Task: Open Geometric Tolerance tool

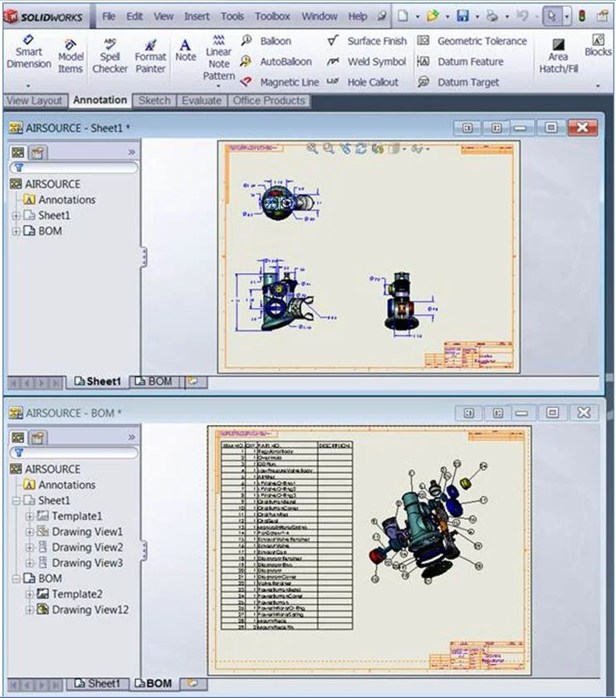Action: (x=472, y=41)
